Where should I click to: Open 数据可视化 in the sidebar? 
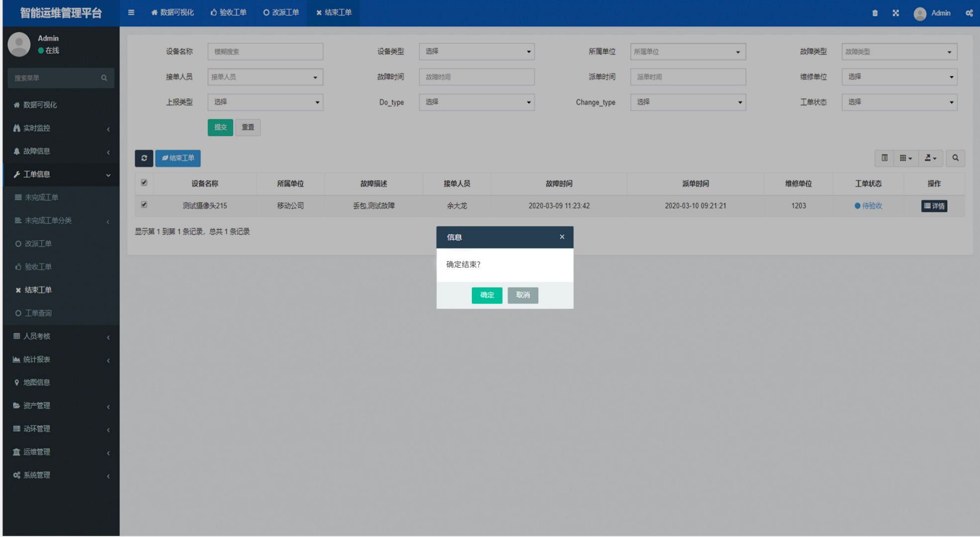click(61, 105)
